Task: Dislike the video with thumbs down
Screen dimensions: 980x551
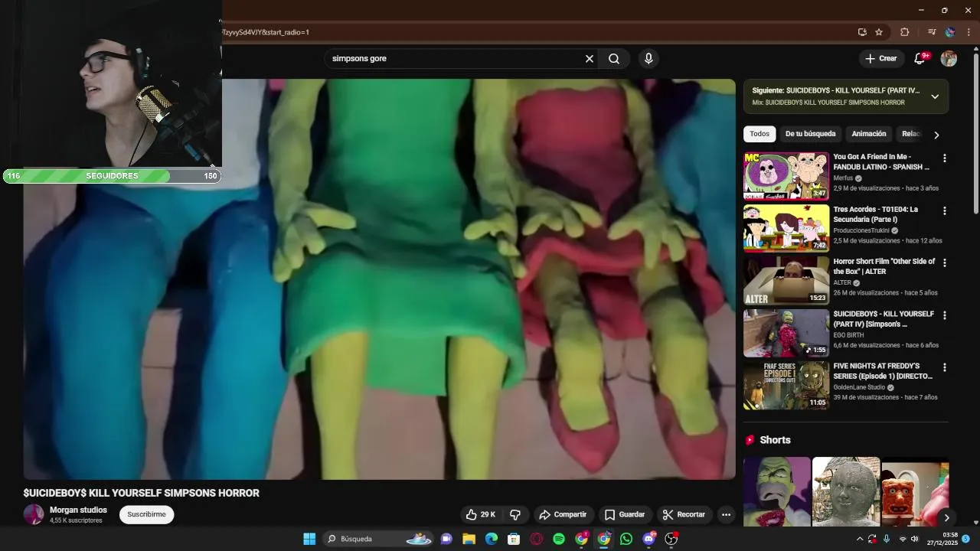Action: (x=515, y=514)
